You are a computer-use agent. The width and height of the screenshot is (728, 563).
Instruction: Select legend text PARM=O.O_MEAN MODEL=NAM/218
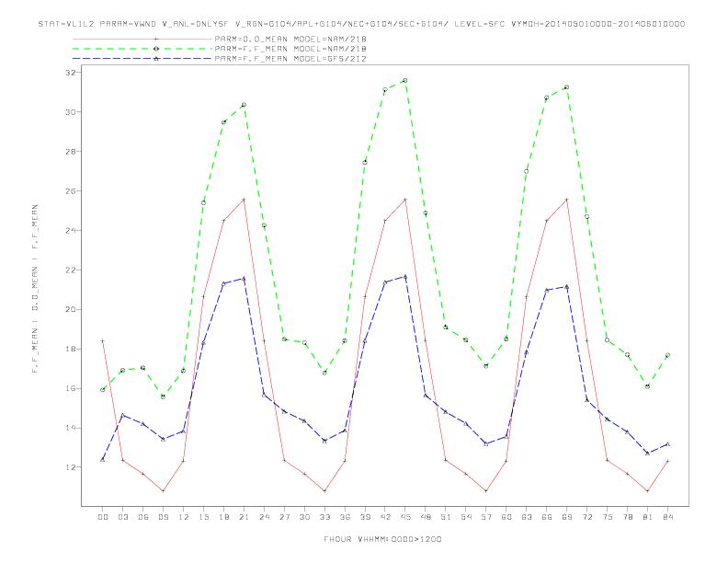pyautogui.click(x=290, y=39)
